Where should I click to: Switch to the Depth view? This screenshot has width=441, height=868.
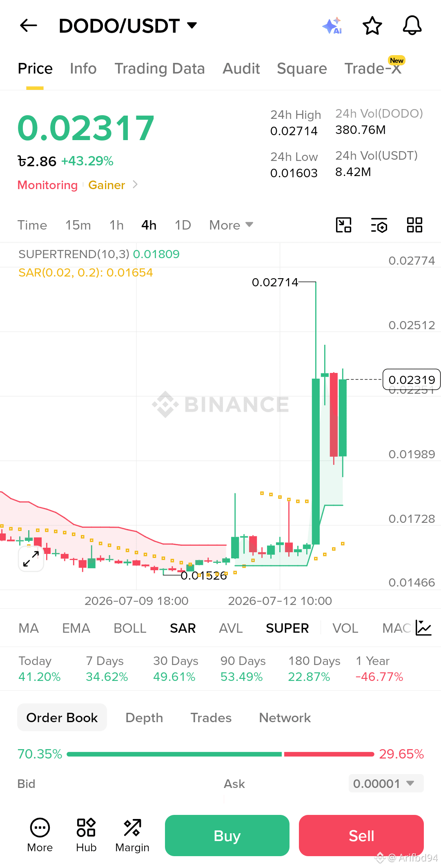pos(144,718)
